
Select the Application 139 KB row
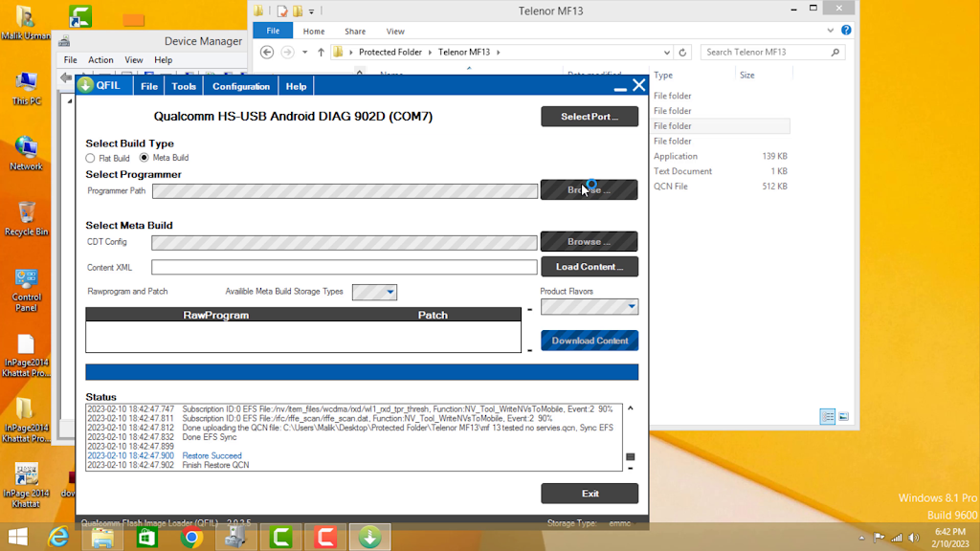coord(720,156)
